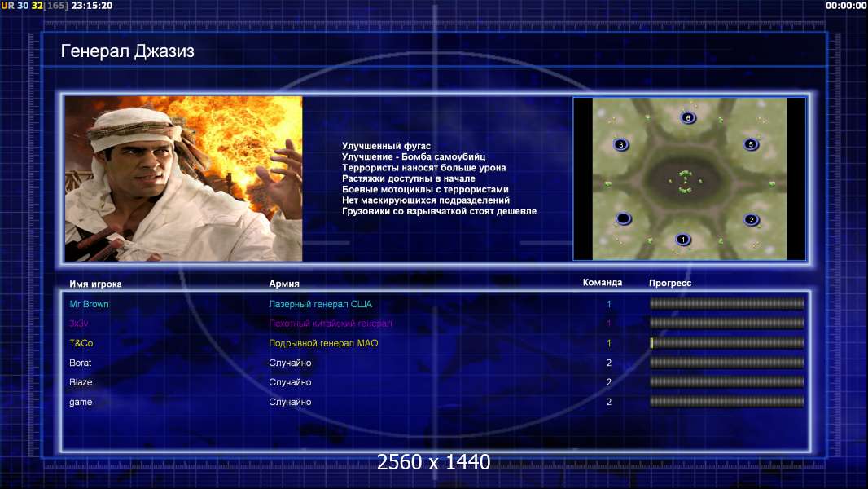The image size is (868, 489).
Task: Click start position 5 on the map
Action: (x=751, y=144)
